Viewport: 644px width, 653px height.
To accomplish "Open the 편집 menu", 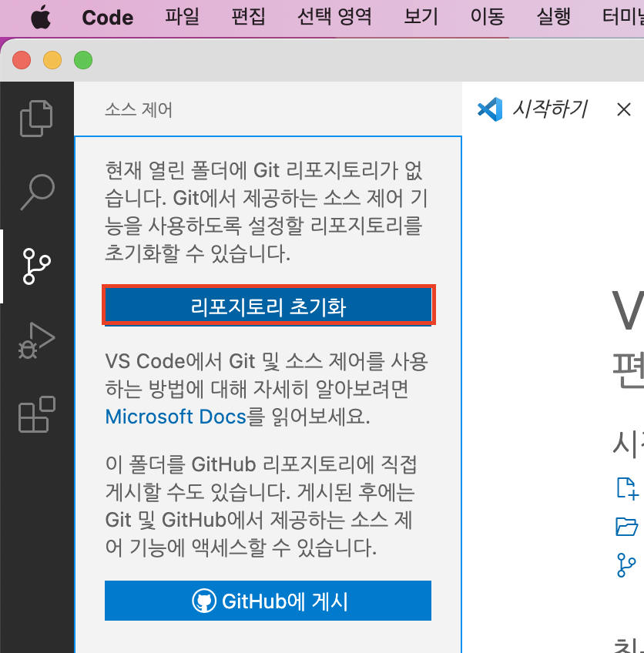I will [x=248, y=17].
